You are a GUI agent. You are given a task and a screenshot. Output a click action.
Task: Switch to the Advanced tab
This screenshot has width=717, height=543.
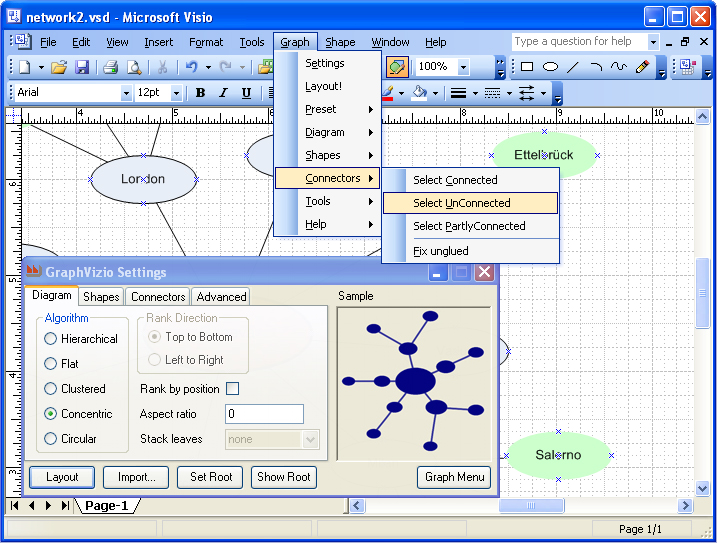(221, 297)
